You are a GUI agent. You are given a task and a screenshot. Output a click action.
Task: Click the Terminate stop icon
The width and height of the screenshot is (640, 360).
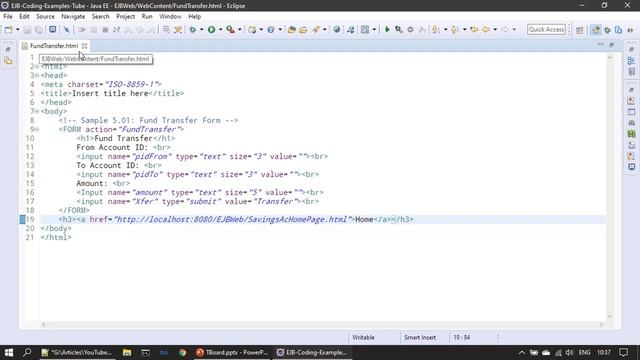105,29
